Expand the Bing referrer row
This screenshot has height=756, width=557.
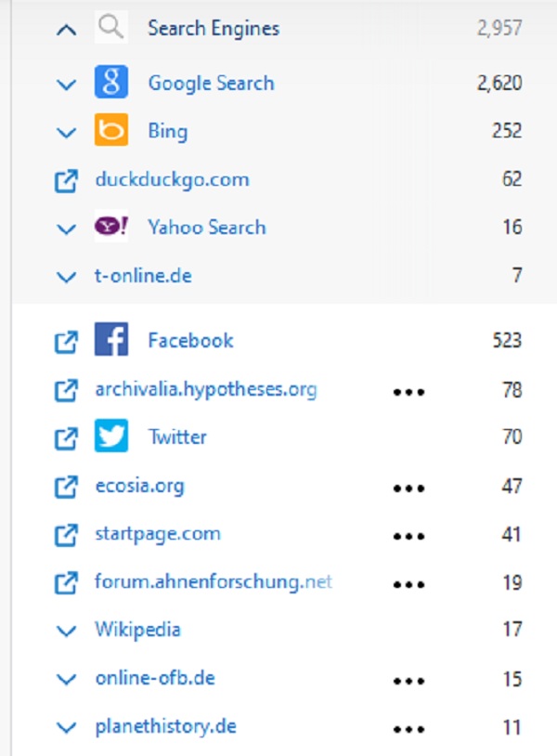[x=65, y=132]
